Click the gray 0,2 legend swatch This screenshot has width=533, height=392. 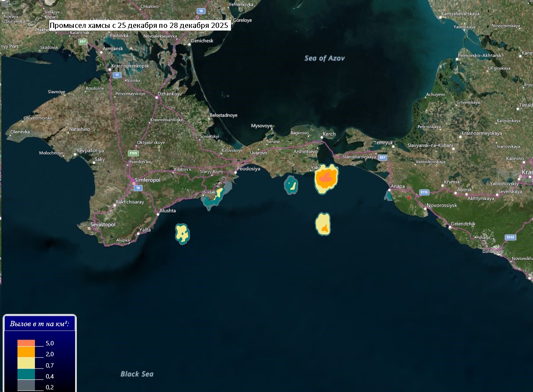coord(26,385)
